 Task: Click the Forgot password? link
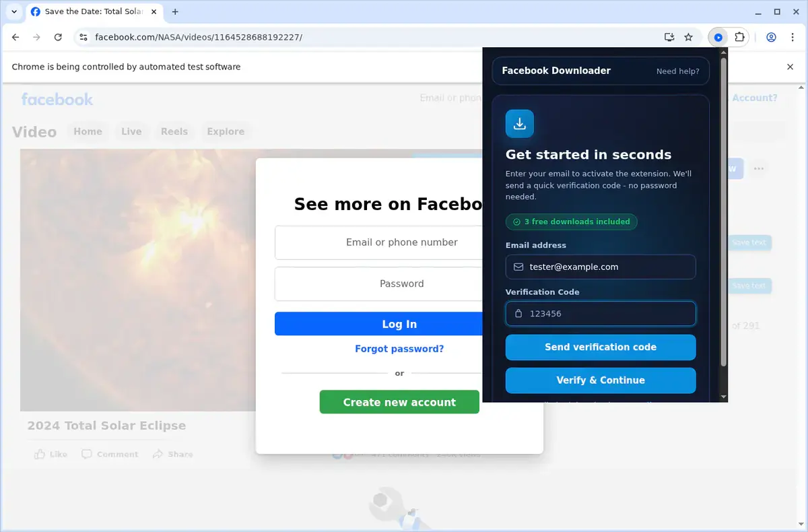(399, 349)
